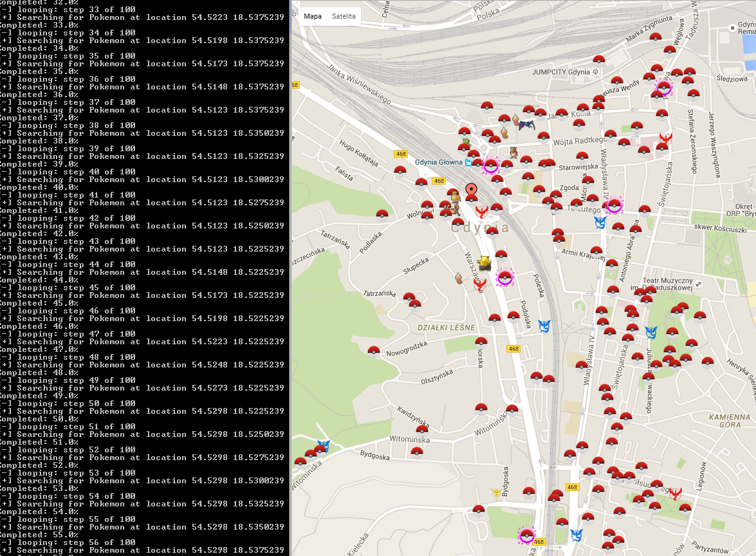
Task: Click the Janka Wiśniewskiego street label
Action: coord(359,84)
